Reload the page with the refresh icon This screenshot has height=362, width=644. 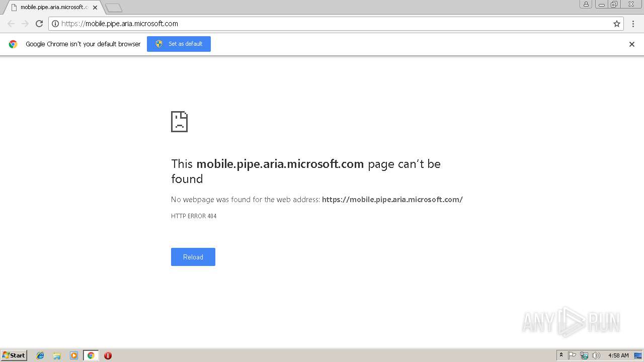(x=39, y=24)
